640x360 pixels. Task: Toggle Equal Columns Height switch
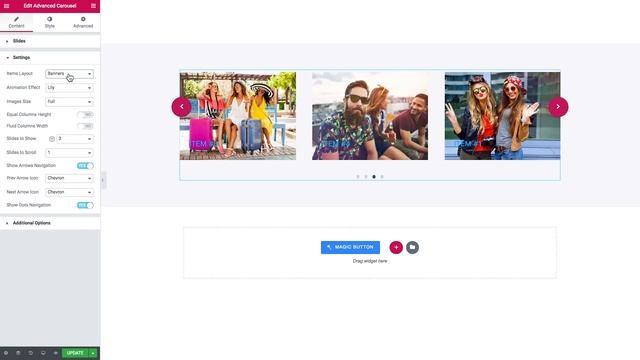(x=85, y=115)
